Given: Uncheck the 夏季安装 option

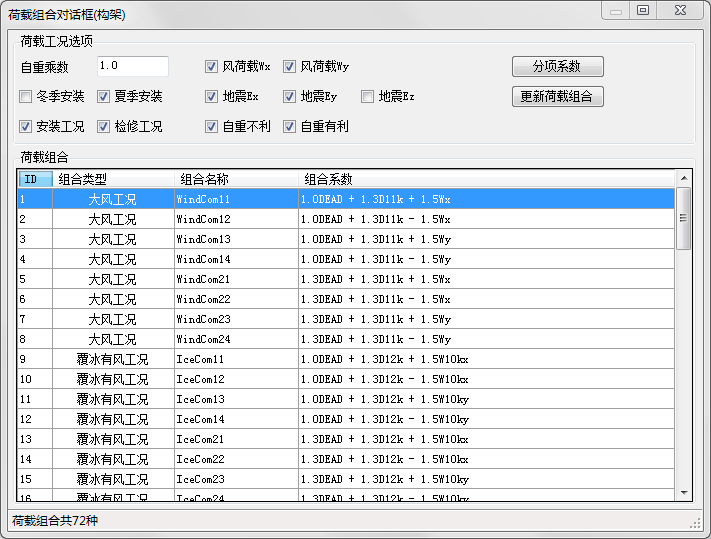Looking at the screenshot, I should [104, 97].
